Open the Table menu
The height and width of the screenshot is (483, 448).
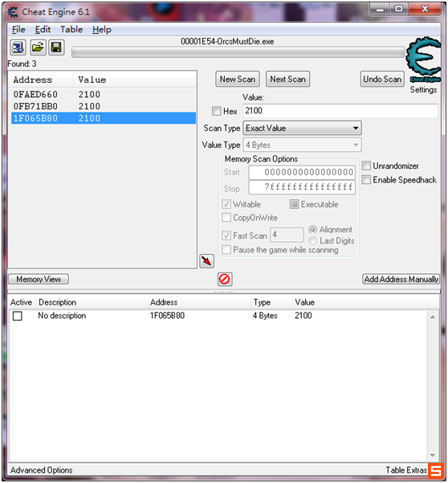click(71, 30)
